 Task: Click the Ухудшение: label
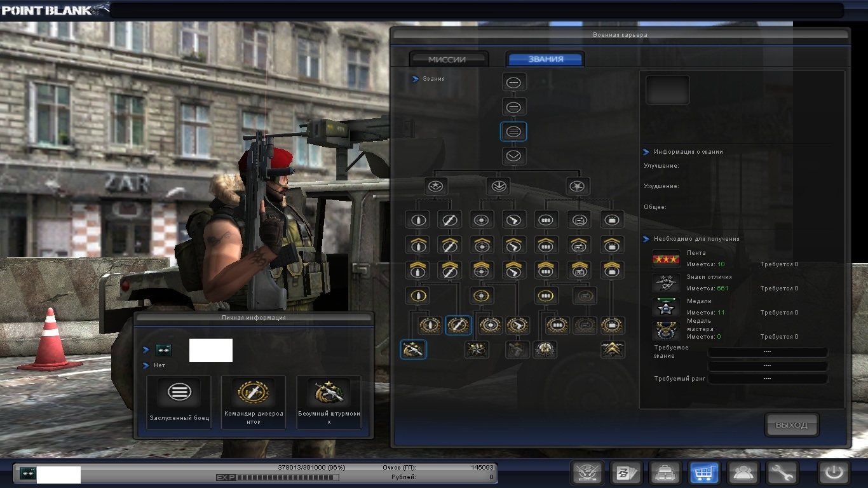[661, 187]
